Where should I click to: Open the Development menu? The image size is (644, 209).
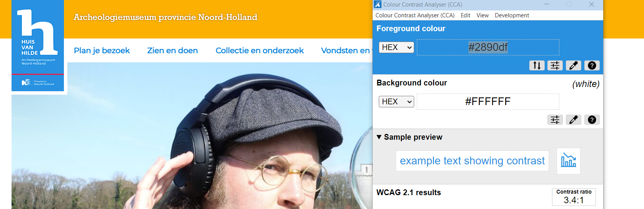point(512,15)
